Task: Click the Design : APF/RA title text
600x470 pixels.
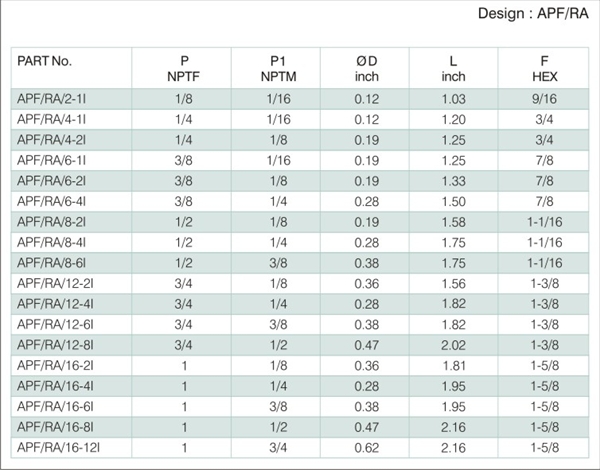Action: (533, 14)
